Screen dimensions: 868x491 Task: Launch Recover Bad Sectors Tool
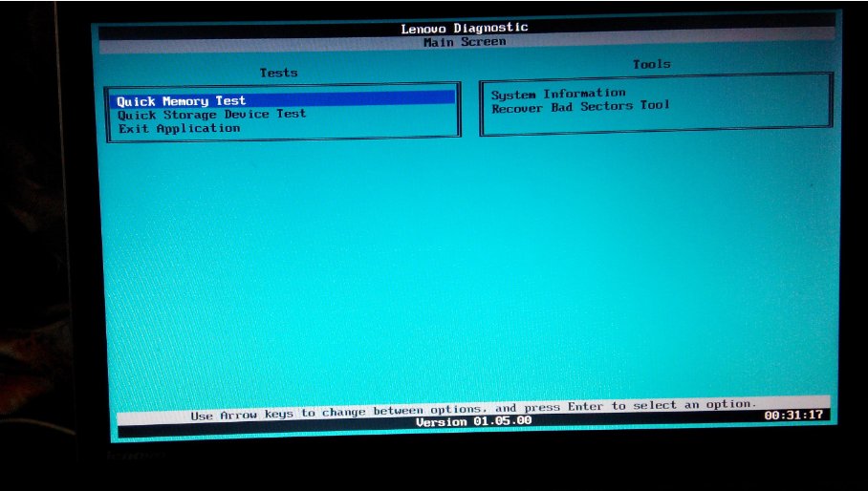[580, 107]
